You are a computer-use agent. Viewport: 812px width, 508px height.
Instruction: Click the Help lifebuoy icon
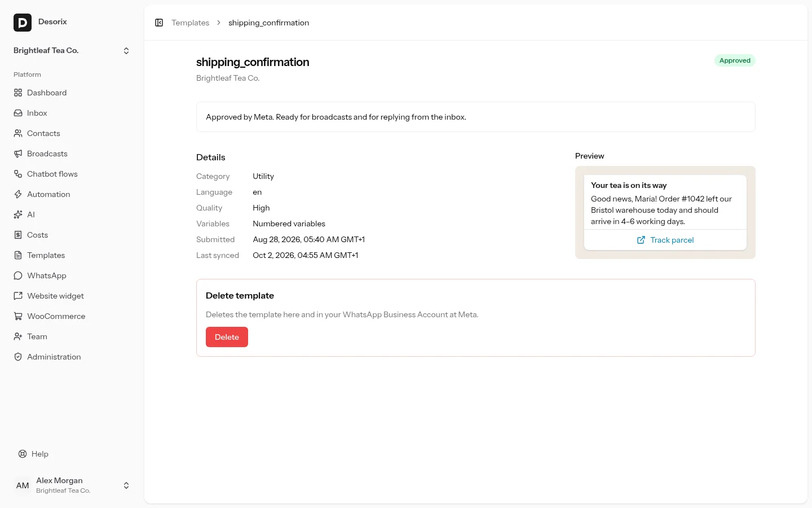click(23, 454)
